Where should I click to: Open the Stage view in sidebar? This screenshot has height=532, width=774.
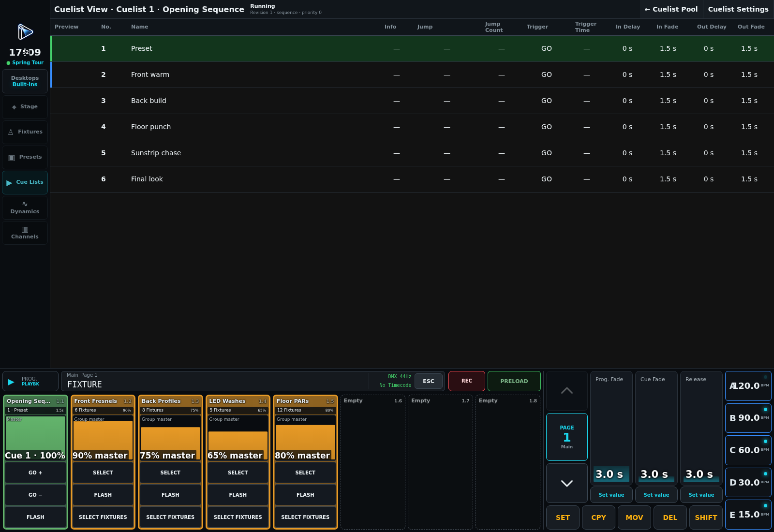pyautogui.click(x=25, y=107)
